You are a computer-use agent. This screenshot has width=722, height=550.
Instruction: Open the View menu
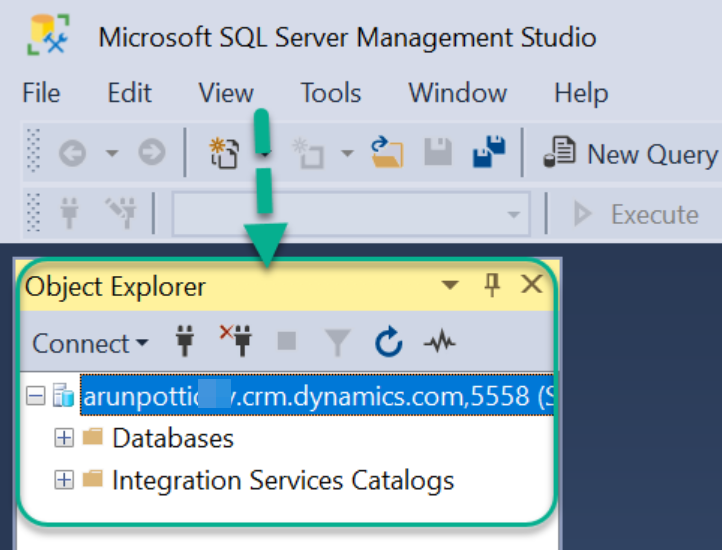[x=226, y=93]
